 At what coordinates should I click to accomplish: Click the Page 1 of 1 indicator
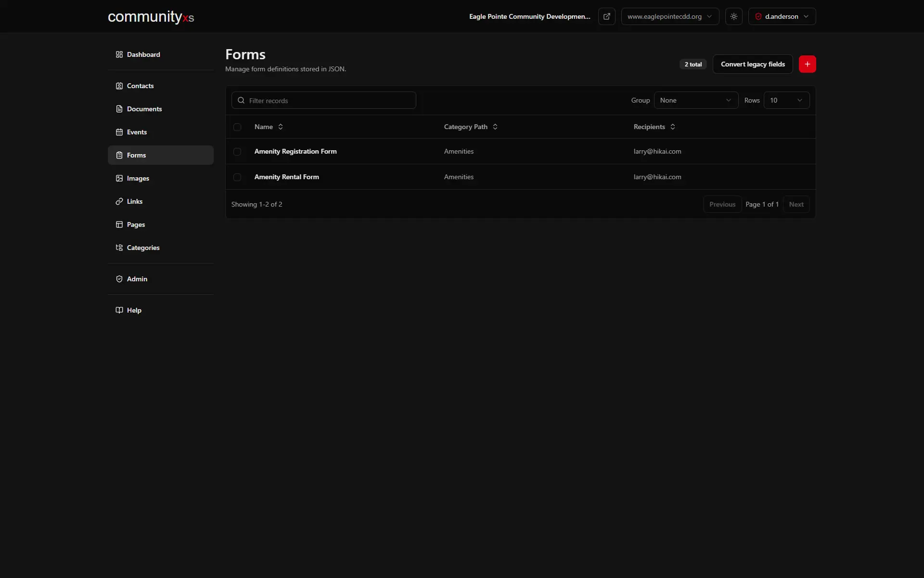pyautogui.click(x=762, y=204)
